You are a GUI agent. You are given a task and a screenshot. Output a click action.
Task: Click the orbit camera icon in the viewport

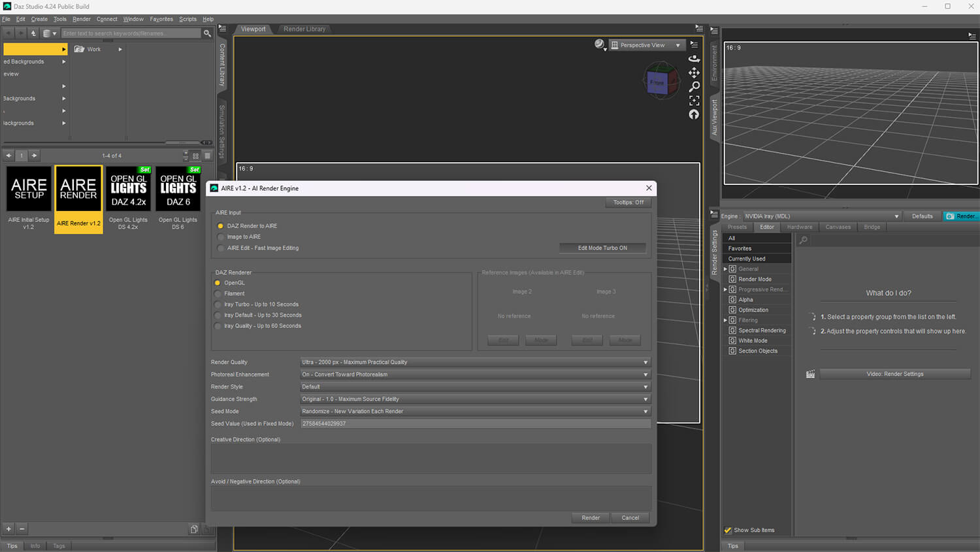tap(694, 58)
